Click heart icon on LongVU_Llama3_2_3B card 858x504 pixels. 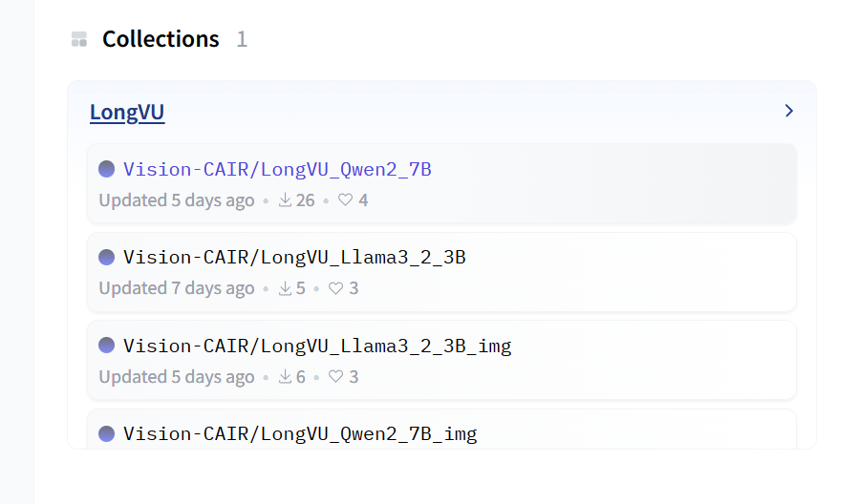[x=336, y=288]
